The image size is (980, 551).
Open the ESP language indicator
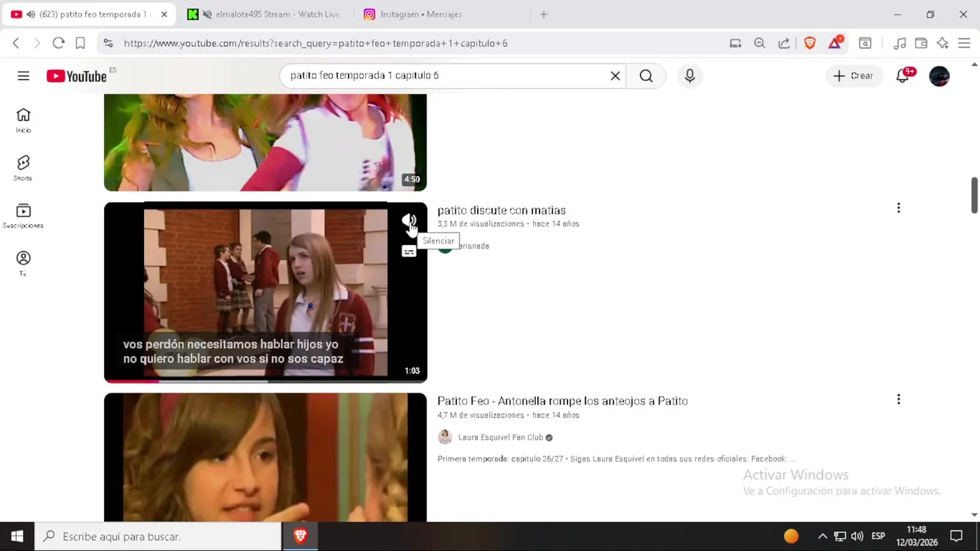[x=878, y=536]
